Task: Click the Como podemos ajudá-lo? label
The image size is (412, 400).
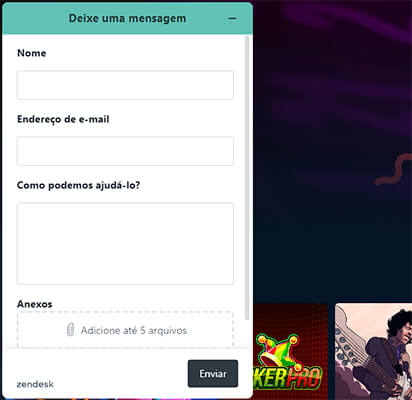Action: click(78, 185)
